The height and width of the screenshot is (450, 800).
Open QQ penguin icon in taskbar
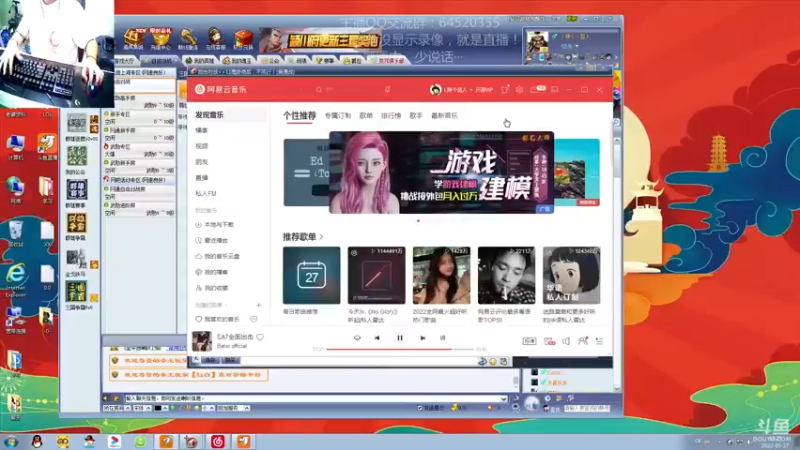click(x=37, y=441)
